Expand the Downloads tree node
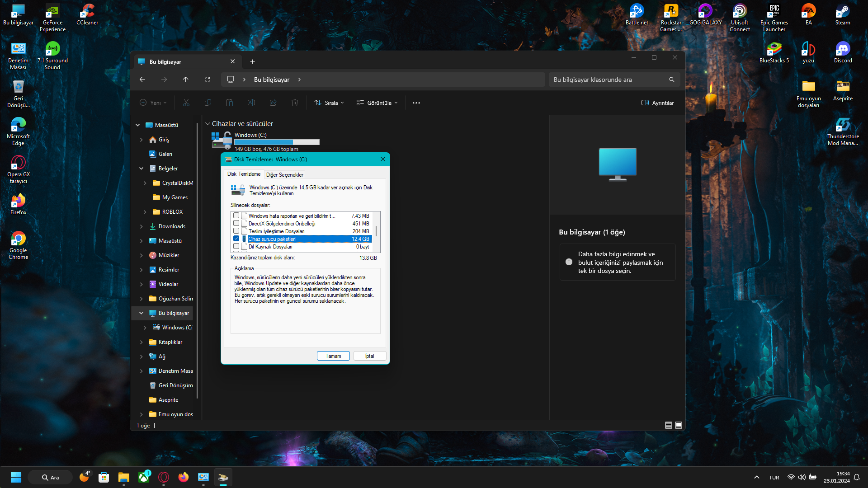 point(142,226)
